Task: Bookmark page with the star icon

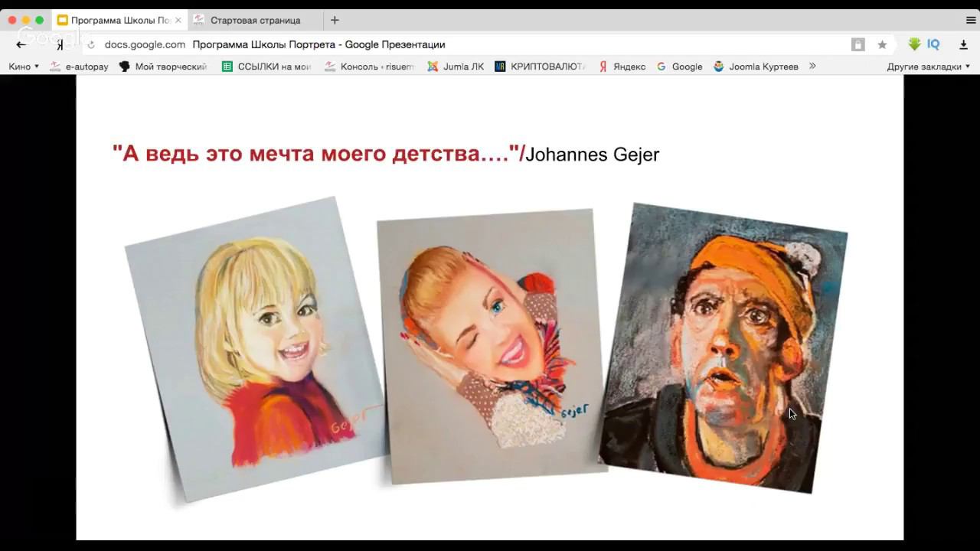Action: (882, 44)
